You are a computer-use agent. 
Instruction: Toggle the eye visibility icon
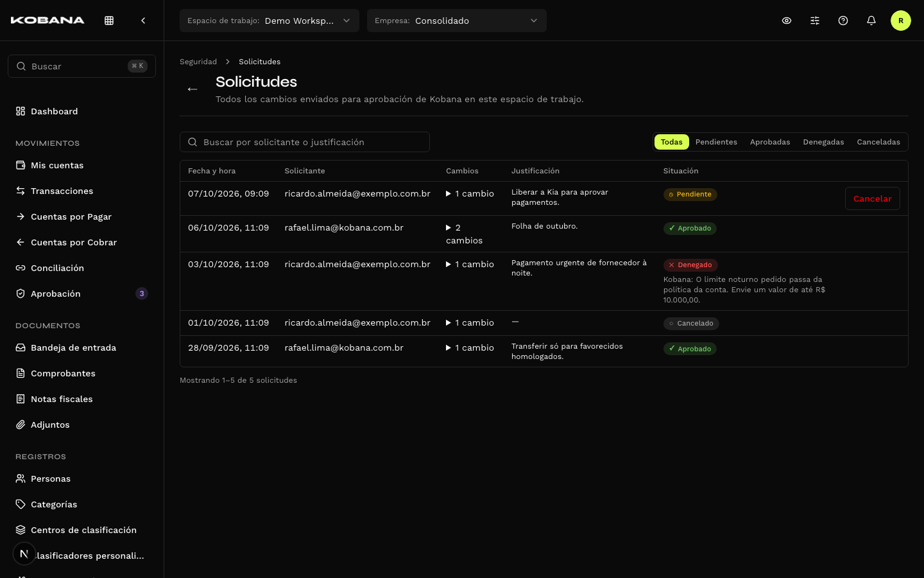coord(787,21)
